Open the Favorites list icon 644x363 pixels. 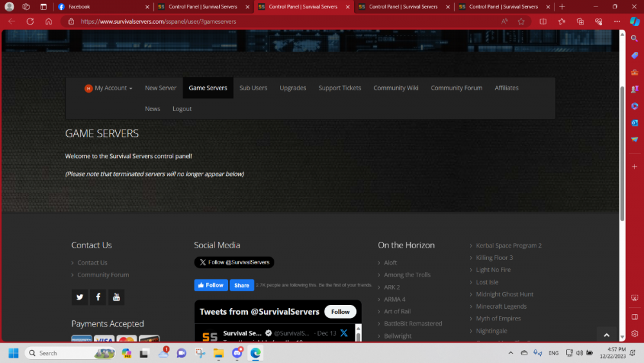click(x=562, y=21)
